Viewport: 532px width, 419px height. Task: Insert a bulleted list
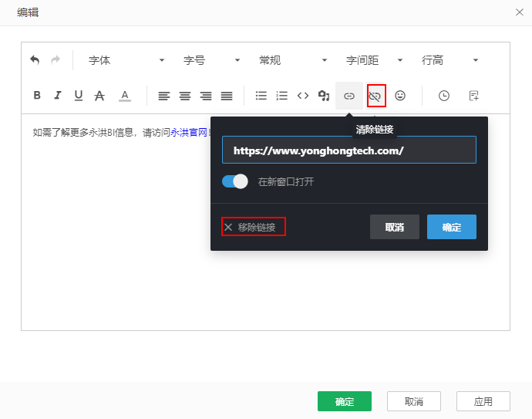[261, 96]
